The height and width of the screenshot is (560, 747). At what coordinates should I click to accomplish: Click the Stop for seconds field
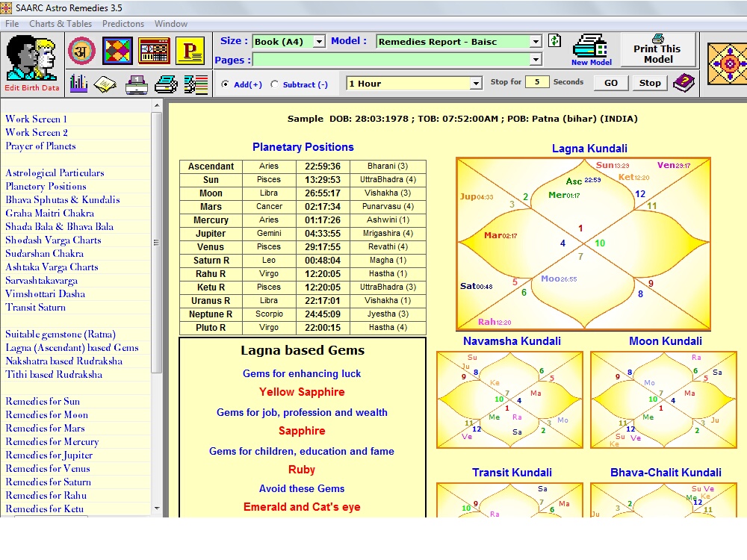(537, 82)
